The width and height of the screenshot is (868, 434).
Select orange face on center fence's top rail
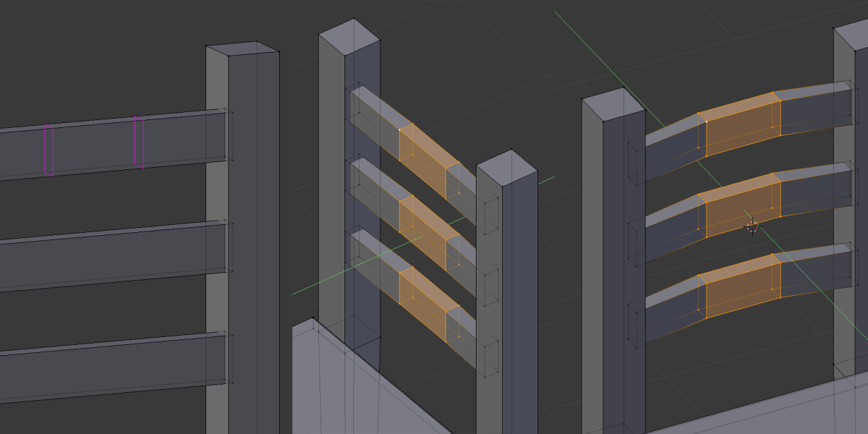click(x=423, y=158)
